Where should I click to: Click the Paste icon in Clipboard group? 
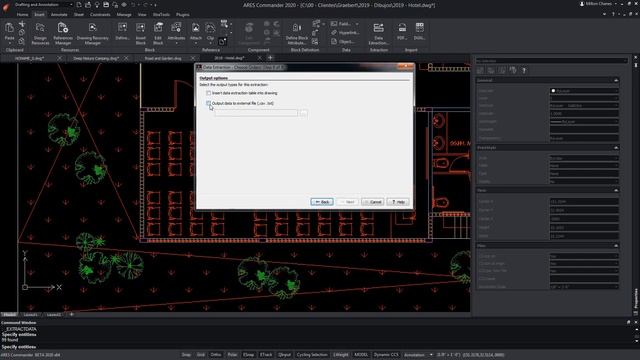click(9, 29)
